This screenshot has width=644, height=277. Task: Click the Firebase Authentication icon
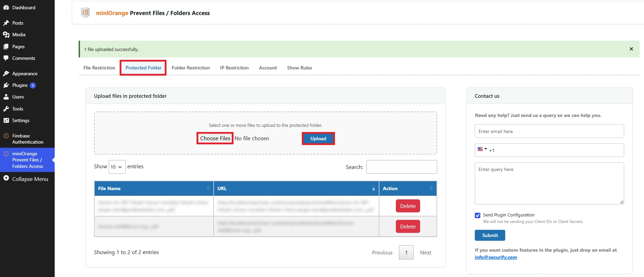[6, 136]
